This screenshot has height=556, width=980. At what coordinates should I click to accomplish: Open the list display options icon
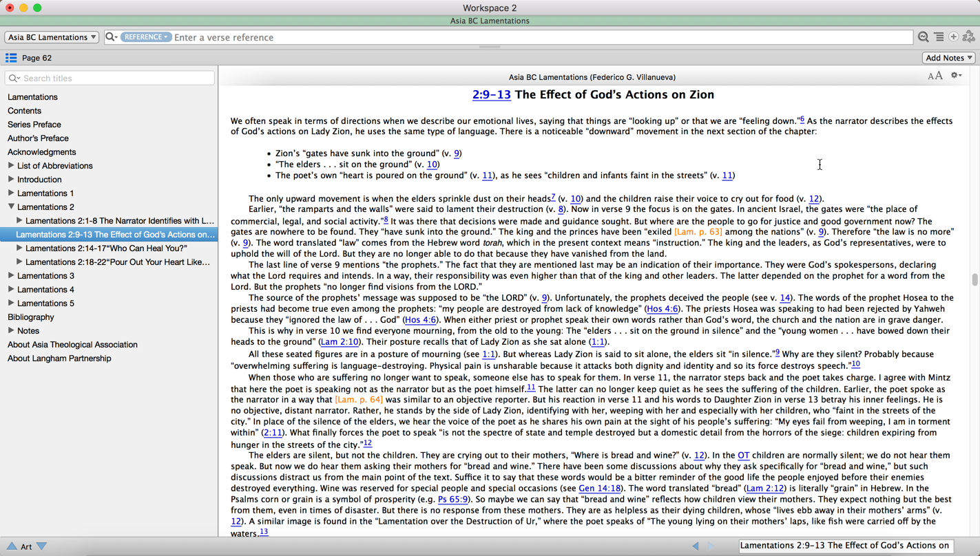(x=939, y=37)
